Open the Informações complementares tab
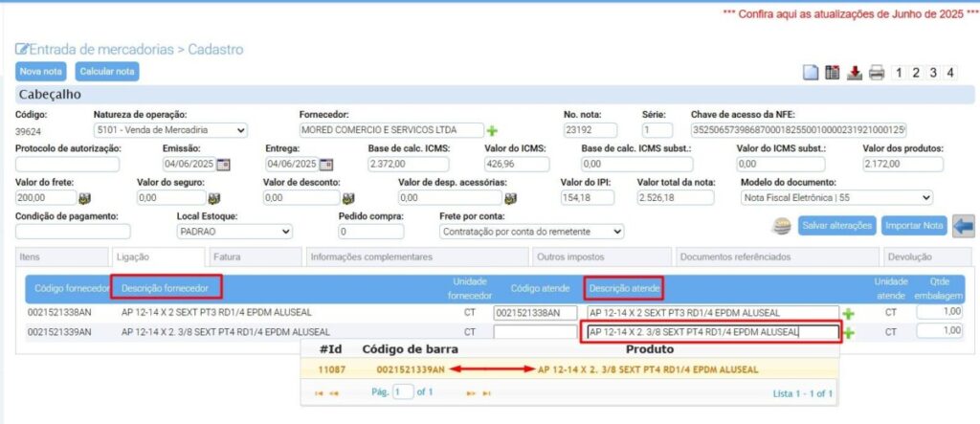 click(x=371, y=257)
